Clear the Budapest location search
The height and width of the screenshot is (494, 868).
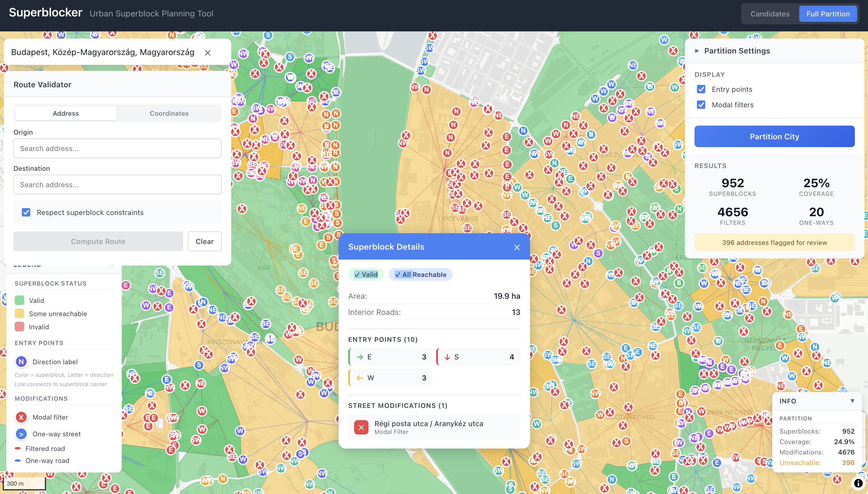208,53
